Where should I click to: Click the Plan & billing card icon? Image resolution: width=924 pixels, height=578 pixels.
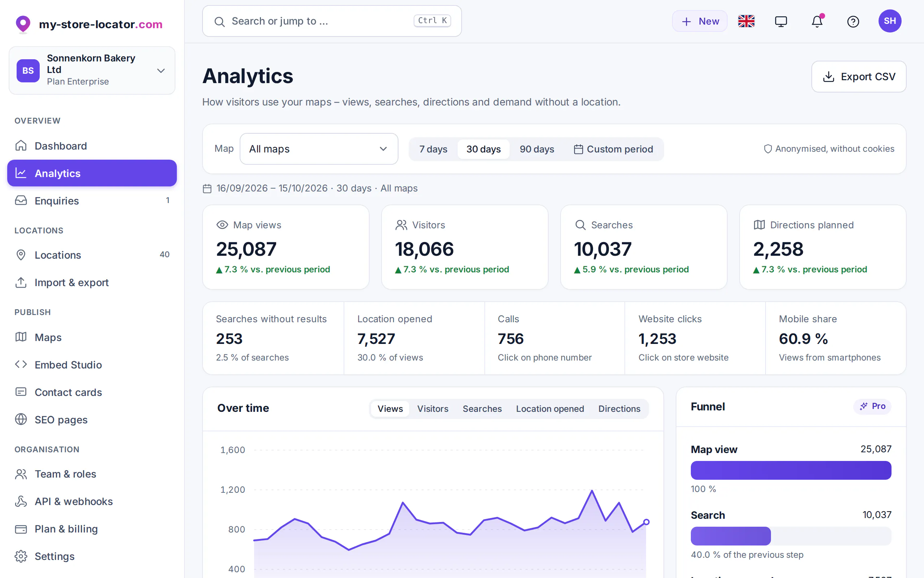point(21,529)
